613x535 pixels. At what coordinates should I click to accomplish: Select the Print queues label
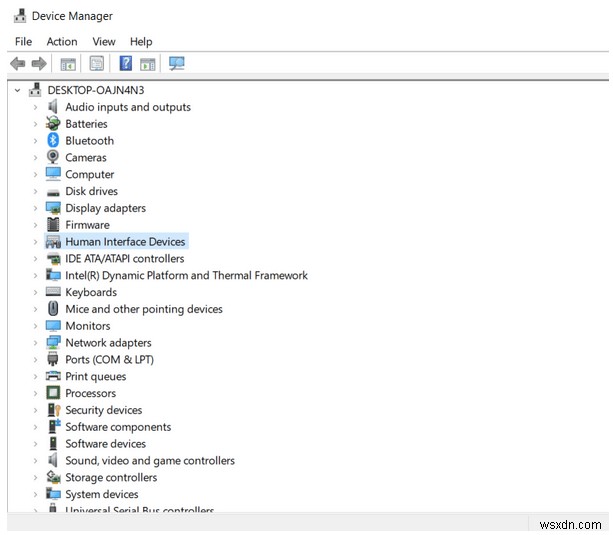(x=96, y=376)
